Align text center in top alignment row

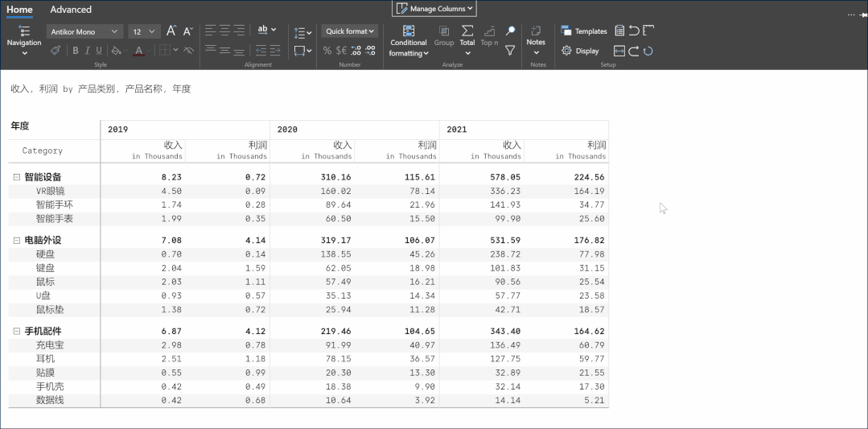point(224,30)
